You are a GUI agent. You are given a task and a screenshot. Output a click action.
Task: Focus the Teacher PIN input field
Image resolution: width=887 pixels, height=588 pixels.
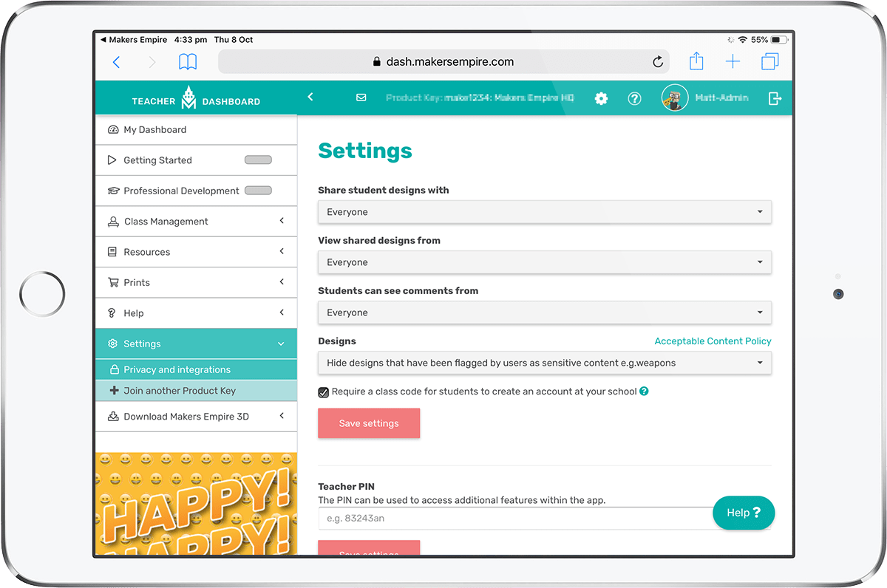click(x=545, y=519)
